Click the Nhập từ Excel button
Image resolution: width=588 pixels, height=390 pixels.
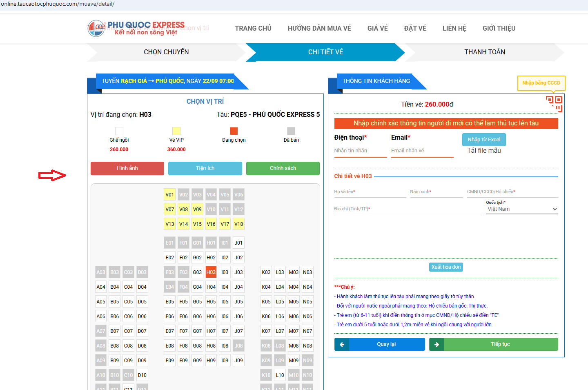tap(484, 140)
